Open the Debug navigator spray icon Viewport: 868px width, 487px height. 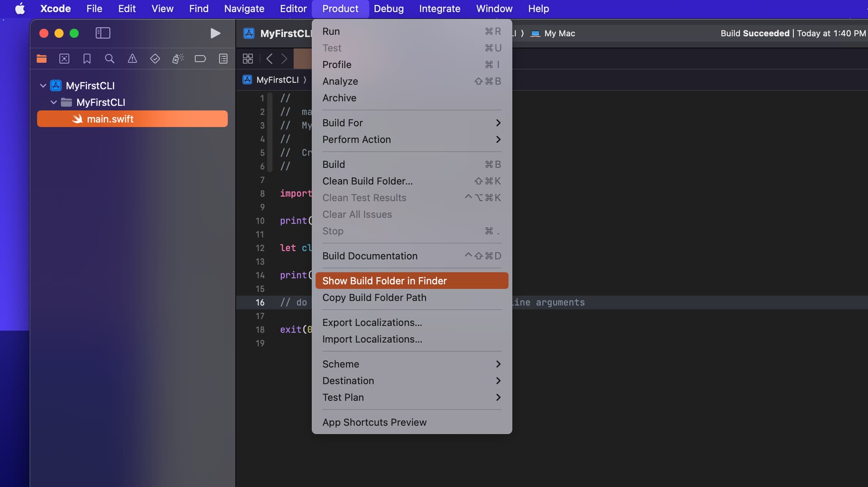(178, 59)
